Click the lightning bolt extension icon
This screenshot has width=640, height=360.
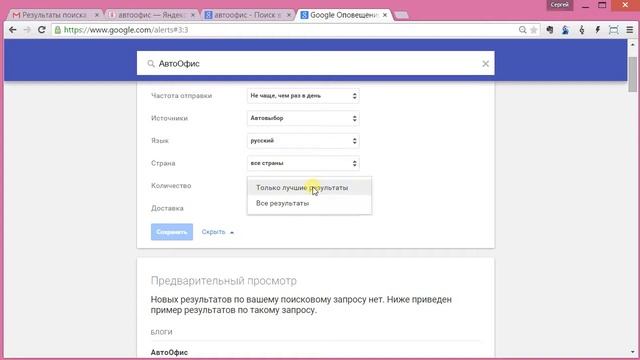point(598,30)
